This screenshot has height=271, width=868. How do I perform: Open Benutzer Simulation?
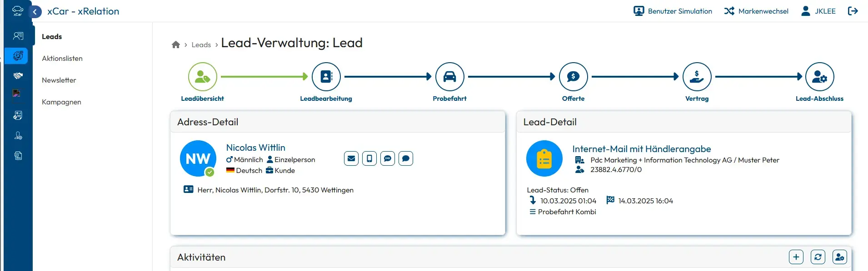pyautogui.click(x=673, y=11)
